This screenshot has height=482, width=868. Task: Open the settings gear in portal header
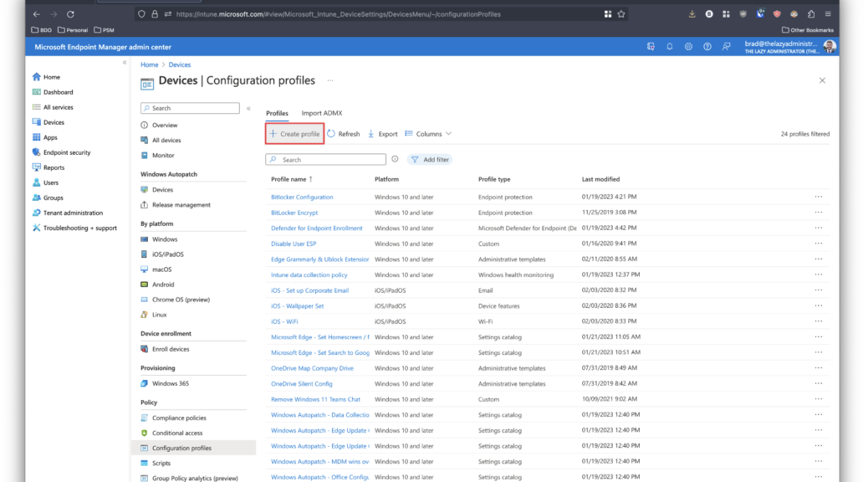tap(689, 47)
